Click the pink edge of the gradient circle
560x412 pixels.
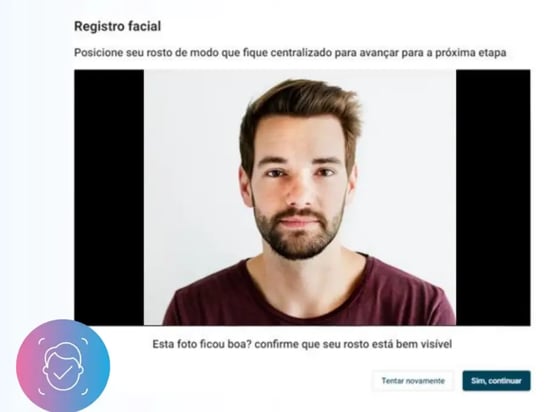(x=20, y=366)
